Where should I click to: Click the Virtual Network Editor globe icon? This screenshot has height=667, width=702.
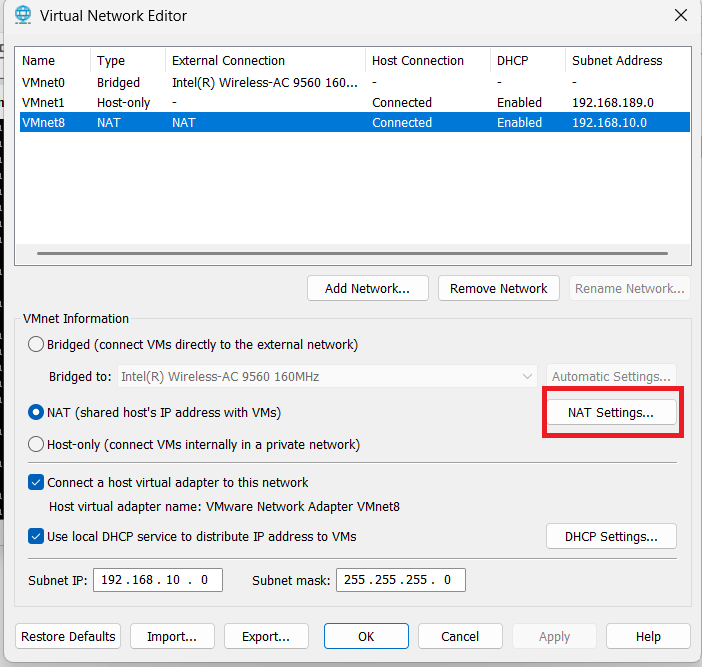pyautogui.click(x=22, y=15)
